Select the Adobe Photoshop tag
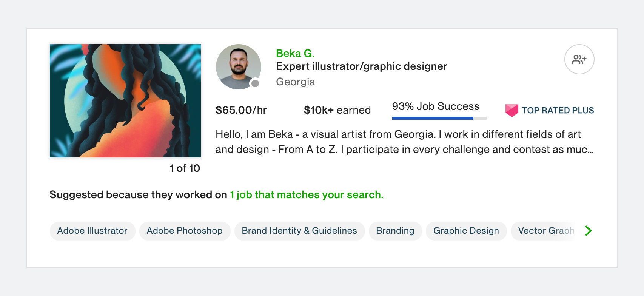Viewport: 644px width, 296px height. coord(185,231)
